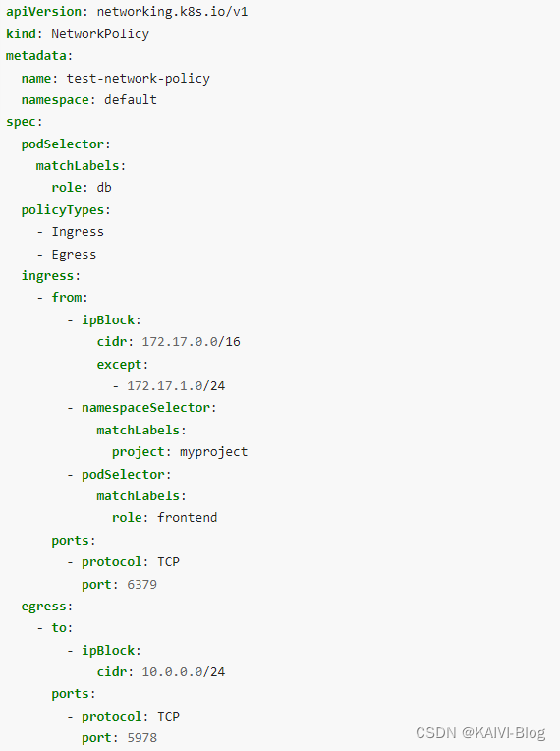Click the 172.17.0.0/16 cidr value

[191, 341]
